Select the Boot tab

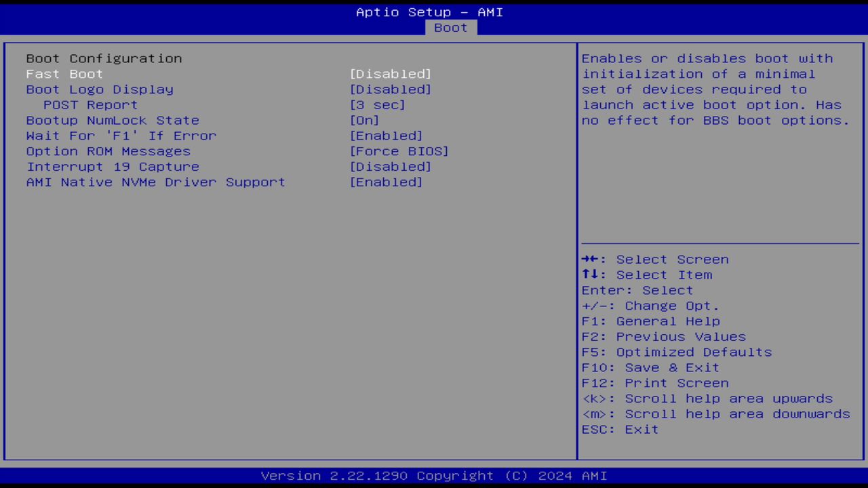451,28
